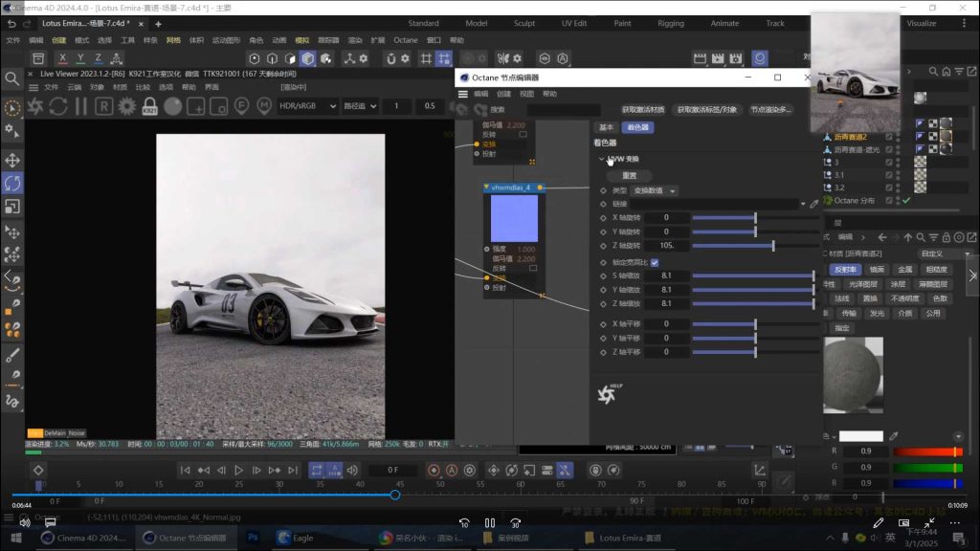Click the 重置 reset button

pos(629,176)
